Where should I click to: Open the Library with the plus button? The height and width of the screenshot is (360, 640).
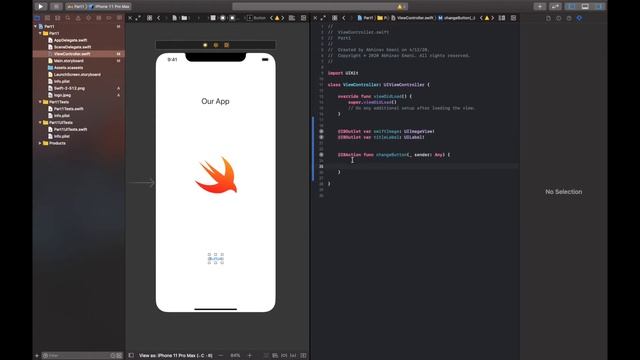(x=540, y=7)
